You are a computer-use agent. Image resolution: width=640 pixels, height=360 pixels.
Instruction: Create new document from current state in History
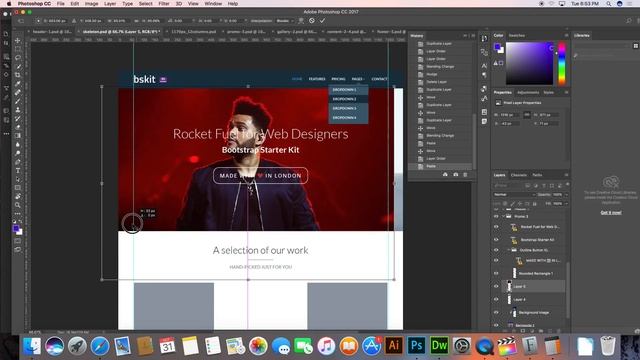point(445,175)
